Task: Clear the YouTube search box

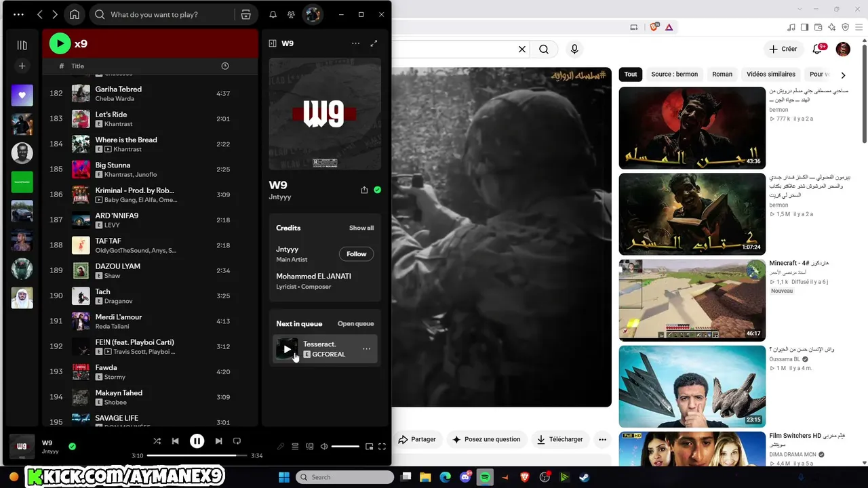Action: pyautogui.click(x=522, y=49)
